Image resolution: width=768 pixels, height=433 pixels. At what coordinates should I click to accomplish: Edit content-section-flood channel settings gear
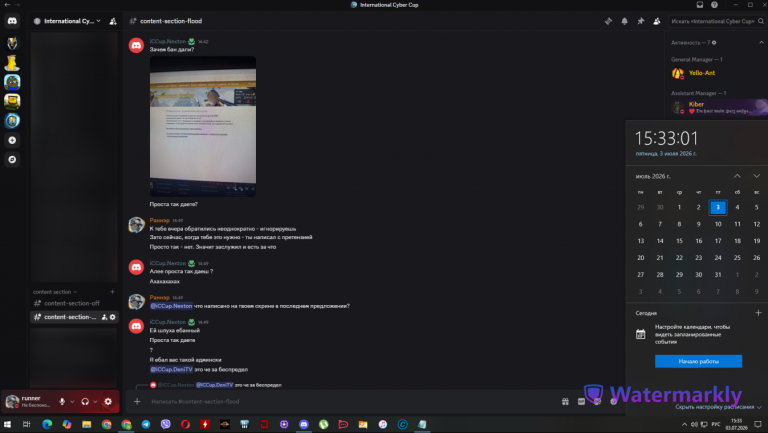click(113, 317)
